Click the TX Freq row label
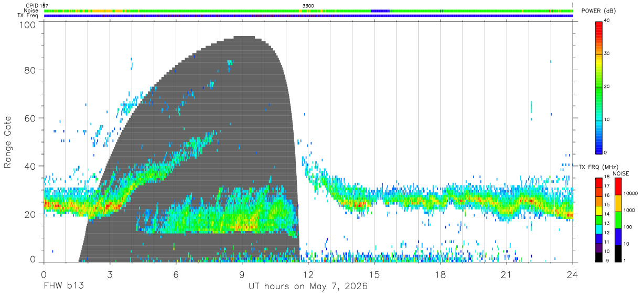 [28, 16]
